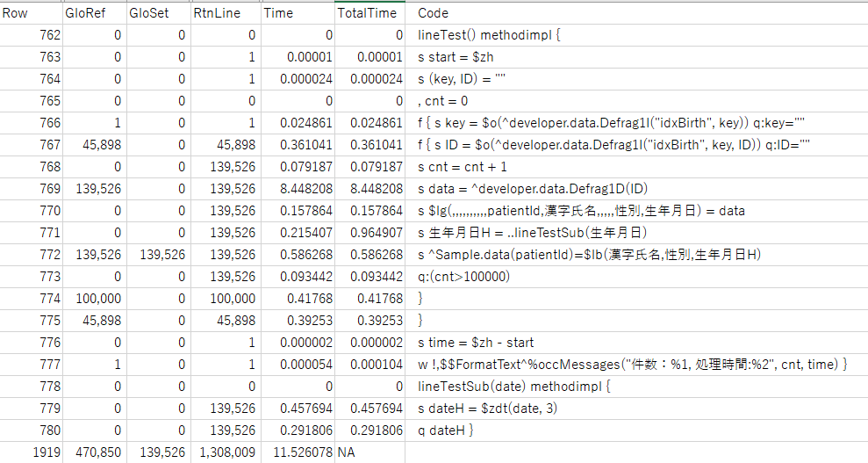Image resolution: width=868 pixels, height=463 pixels.
Task: Select the RtnLine column header
Action: 216,13
